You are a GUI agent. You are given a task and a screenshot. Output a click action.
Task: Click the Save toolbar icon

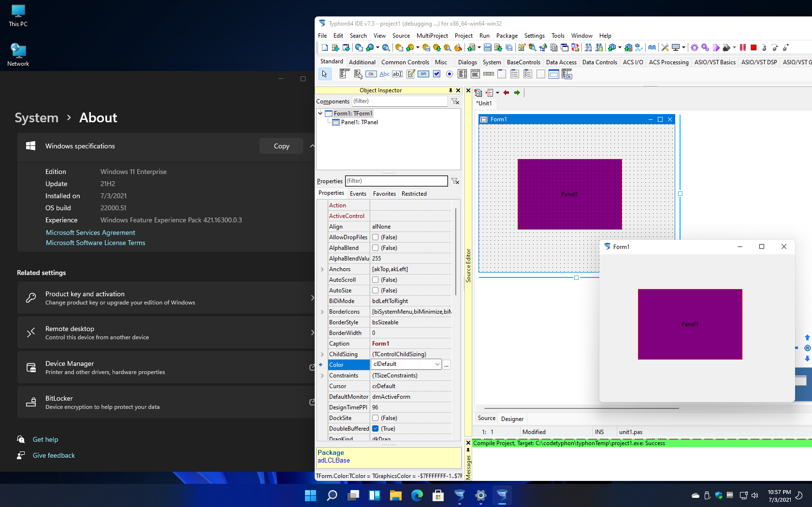[x=488, y=47]
